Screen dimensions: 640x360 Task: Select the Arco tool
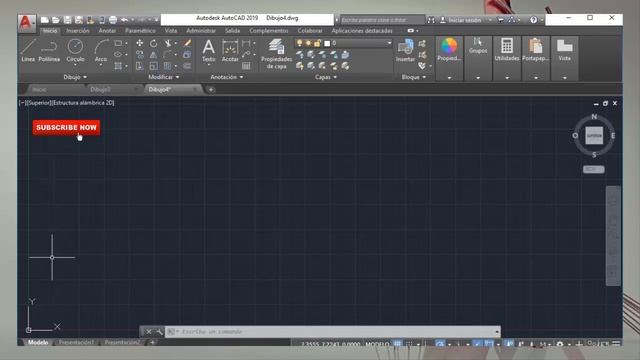pyautogui.click(x=101, y=50)
